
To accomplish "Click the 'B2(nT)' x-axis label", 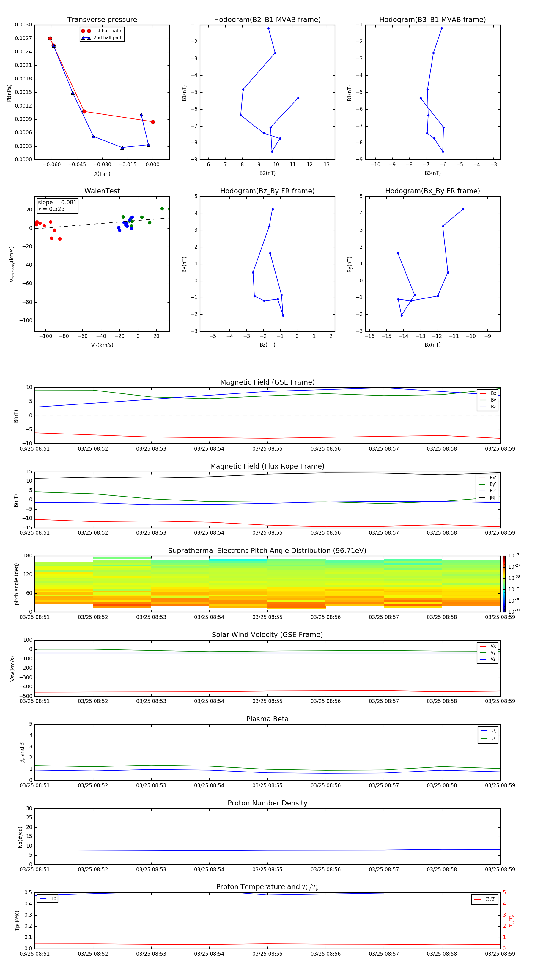I will point(267,173).
